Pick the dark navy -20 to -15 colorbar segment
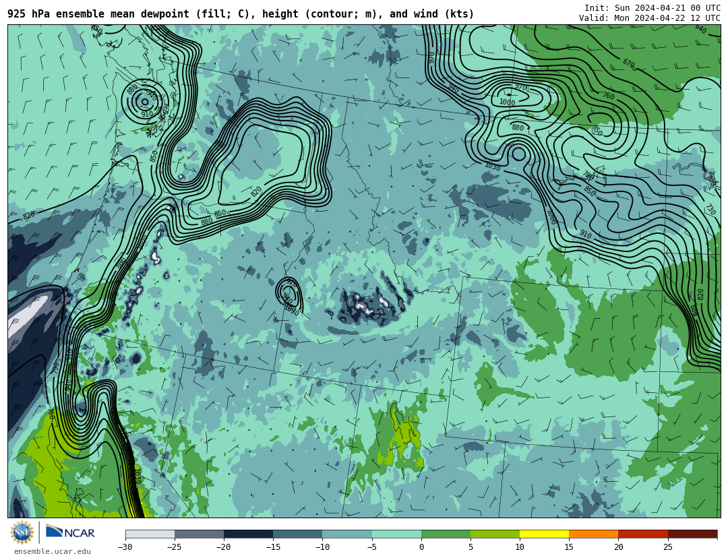This screenshot has width=728, height=560. pyautogui.click(x=248, y=534)
